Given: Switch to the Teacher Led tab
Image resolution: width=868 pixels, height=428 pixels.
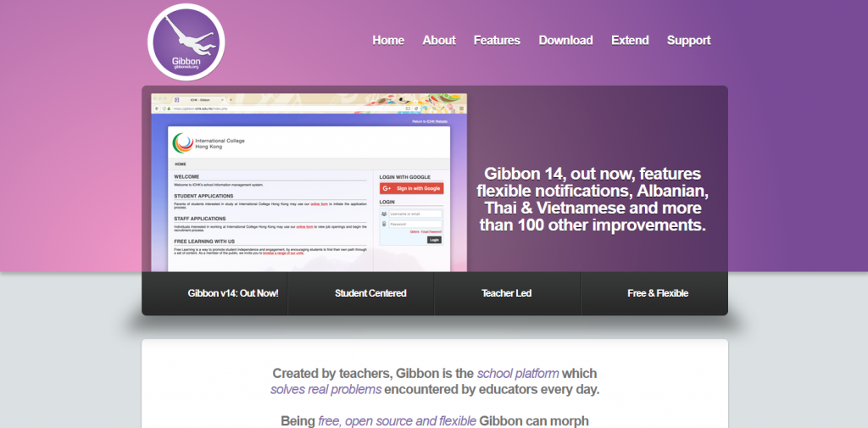Looking at the screenshot, I should 508,293.
